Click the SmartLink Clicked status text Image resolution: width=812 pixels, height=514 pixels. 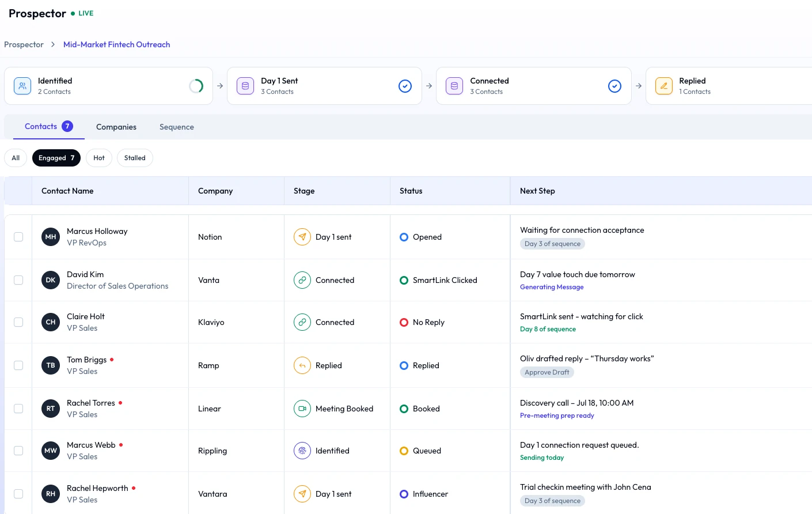tap(445, 280)
